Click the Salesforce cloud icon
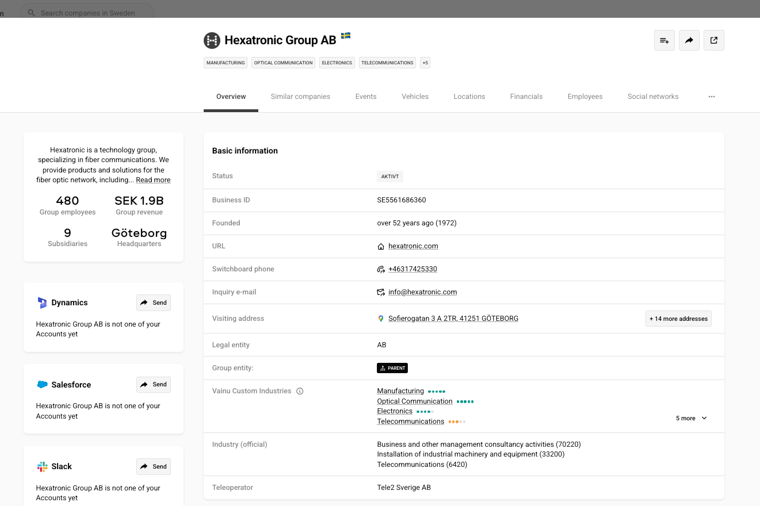 42,385
